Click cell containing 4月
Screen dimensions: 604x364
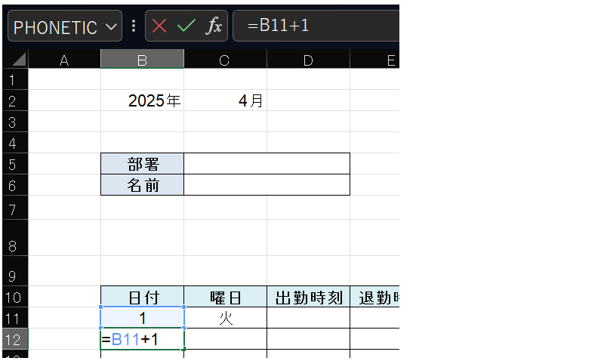(225, 100)
